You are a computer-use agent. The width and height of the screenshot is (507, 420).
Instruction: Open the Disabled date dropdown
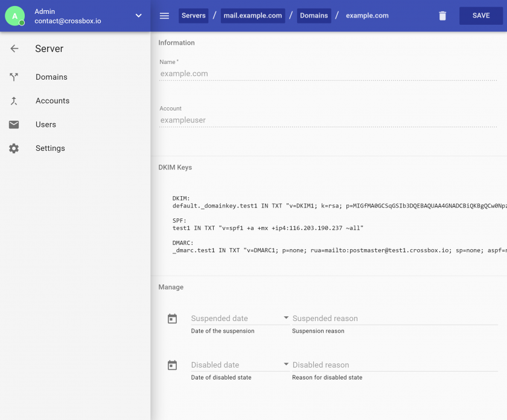pyautogui.click(x=286, y=364)
